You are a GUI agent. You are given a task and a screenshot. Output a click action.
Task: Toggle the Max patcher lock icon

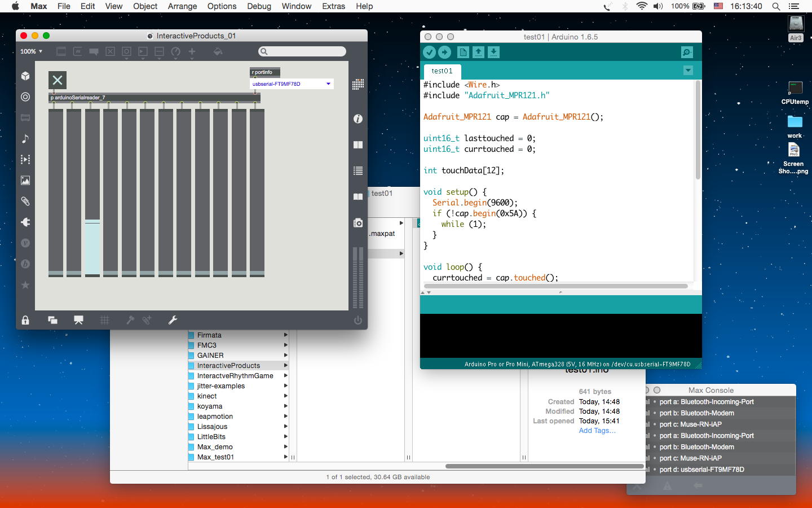pos(25,320)
